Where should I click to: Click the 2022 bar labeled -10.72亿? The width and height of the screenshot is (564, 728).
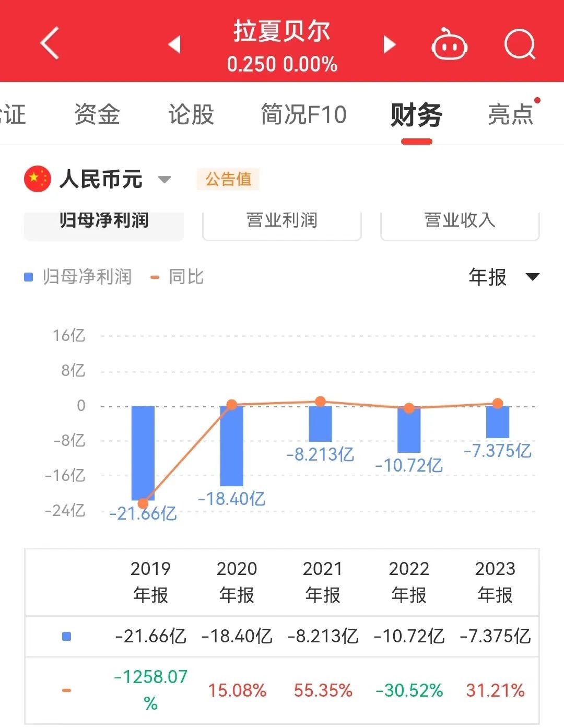tap(409, 429)
